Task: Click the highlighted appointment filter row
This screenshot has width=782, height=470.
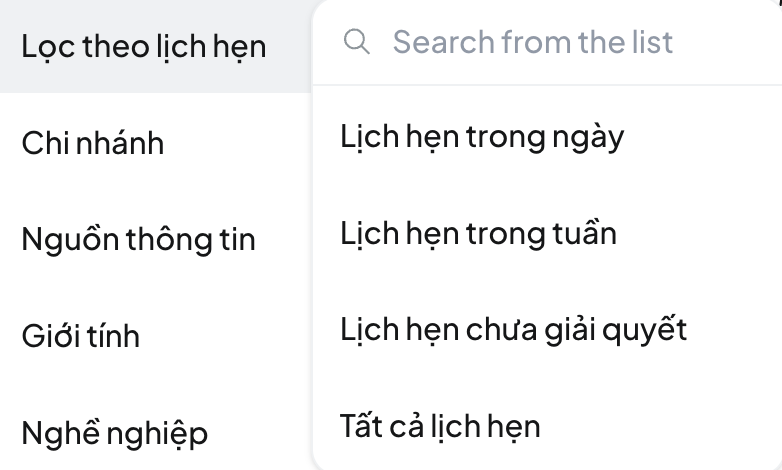Action: click(144, 46)
